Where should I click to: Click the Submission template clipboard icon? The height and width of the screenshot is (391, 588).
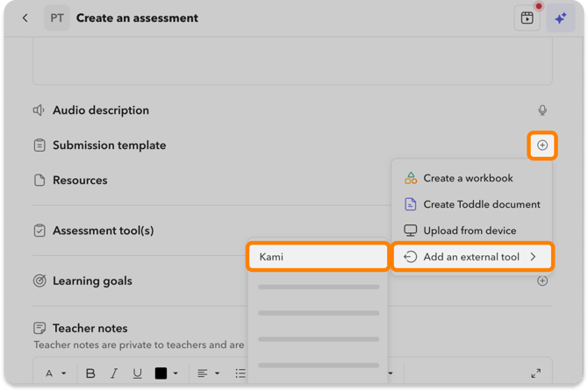(39, 146)
